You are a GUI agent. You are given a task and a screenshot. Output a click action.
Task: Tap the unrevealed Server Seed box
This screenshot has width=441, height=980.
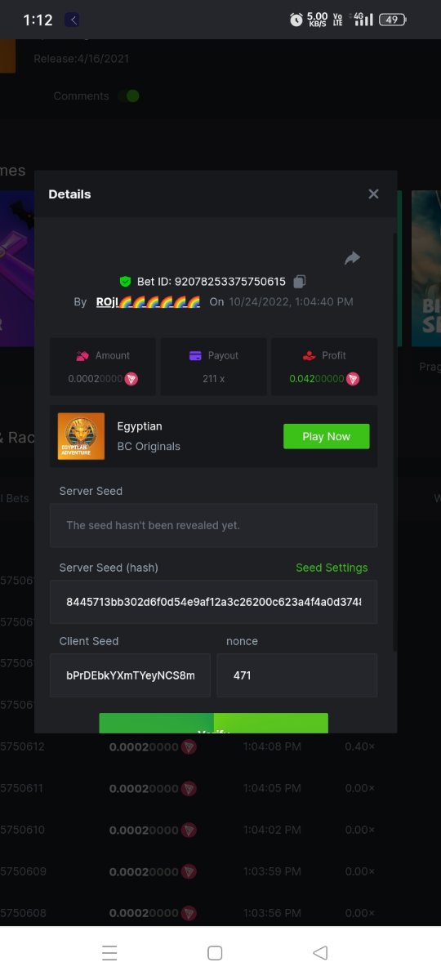tap(214, 525)
